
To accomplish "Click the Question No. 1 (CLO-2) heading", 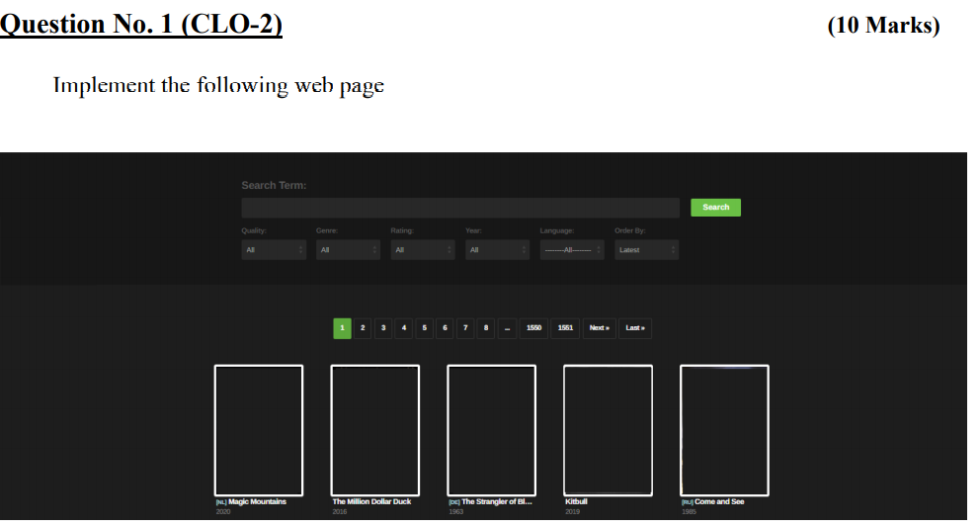I will [x=141, y=24].
